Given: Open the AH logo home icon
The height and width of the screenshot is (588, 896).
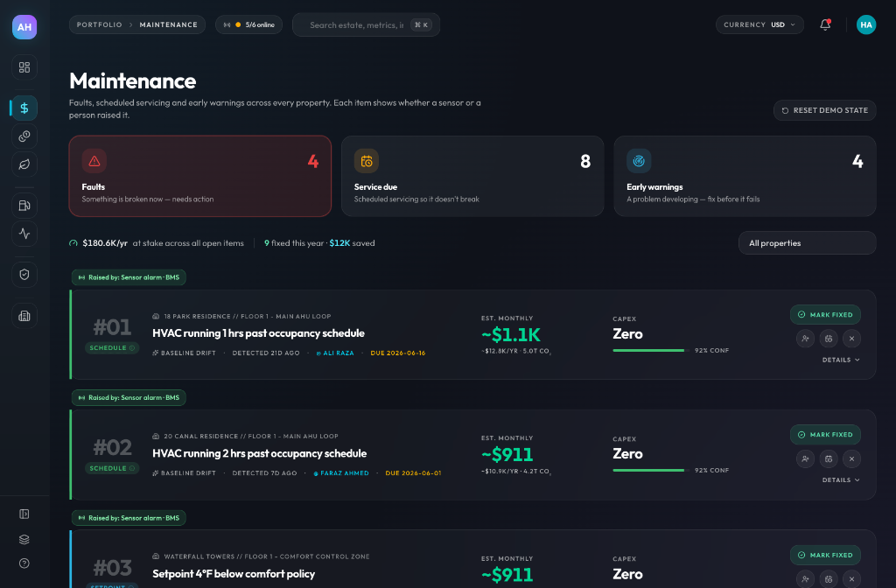Looking at the screenshot, I should 24,27.
